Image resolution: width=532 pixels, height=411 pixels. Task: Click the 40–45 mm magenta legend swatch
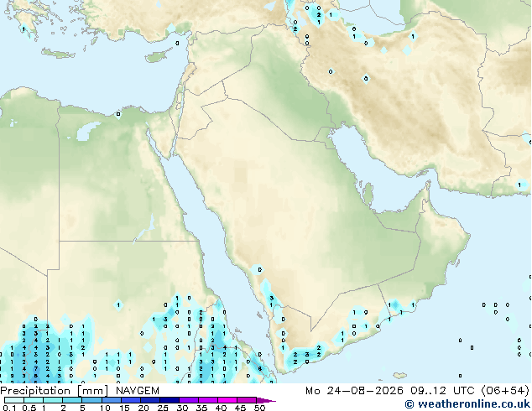[x=227, y=400]
